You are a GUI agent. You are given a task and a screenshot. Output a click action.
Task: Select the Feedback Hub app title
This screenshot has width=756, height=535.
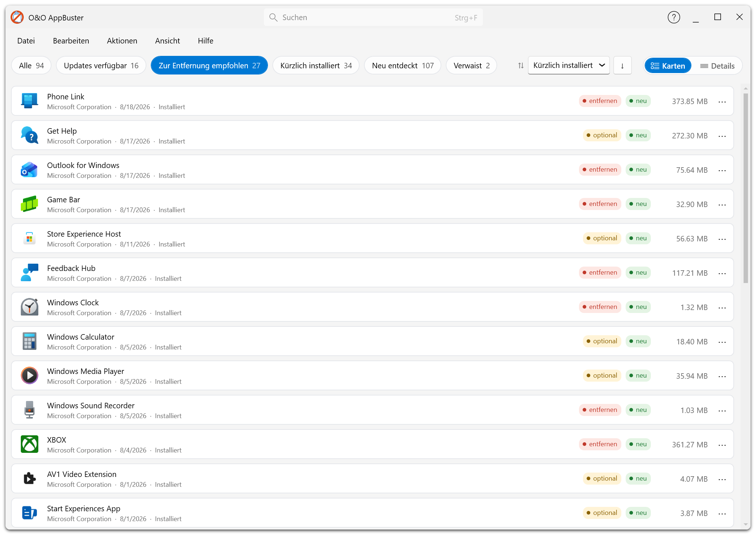tap(71, 268)
